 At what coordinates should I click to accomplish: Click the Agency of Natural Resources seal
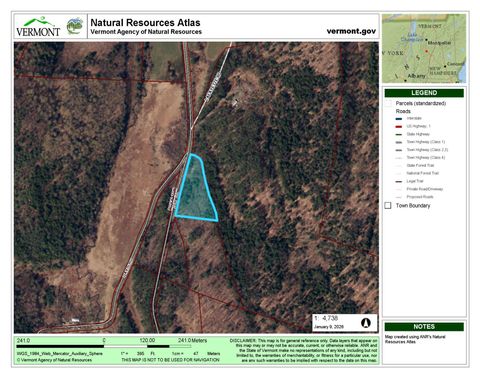74,26
